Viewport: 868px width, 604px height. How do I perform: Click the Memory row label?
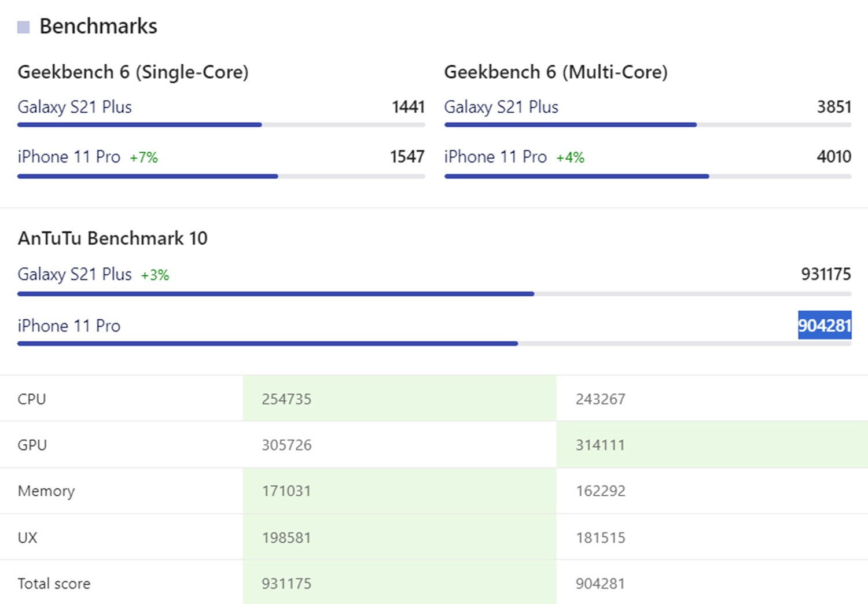click(46, 491)
